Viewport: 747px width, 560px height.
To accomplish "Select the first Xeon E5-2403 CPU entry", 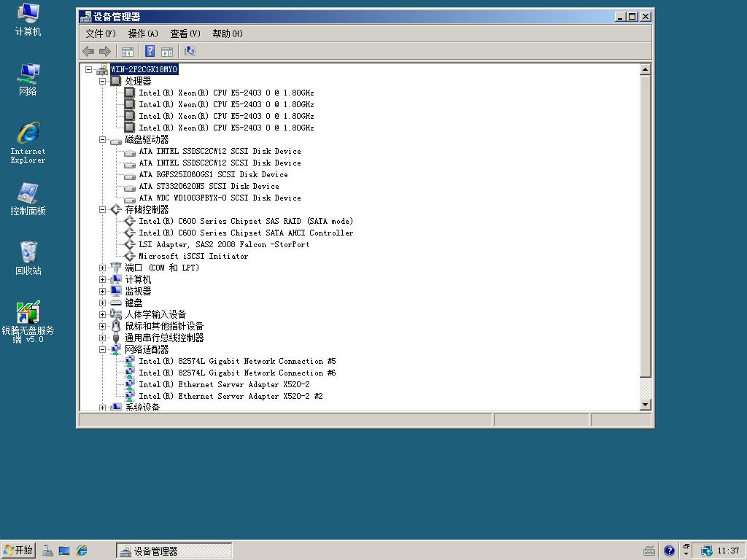I will [226, 93].
